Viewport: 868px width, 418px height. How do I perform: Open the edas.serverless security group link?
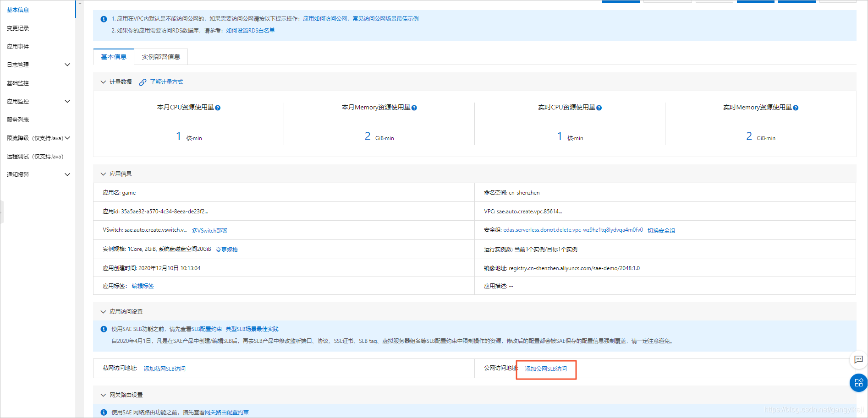pos(573,230)
